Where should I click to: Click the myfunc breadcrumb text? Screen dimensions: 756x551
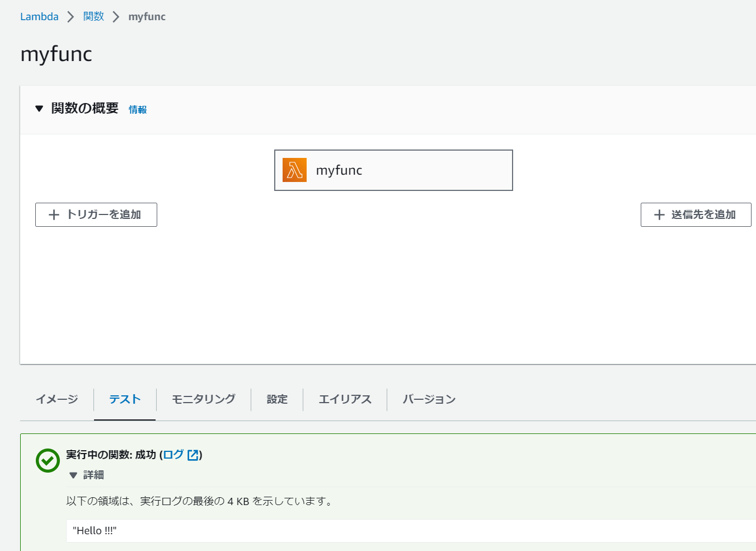[x=147, y=17]
